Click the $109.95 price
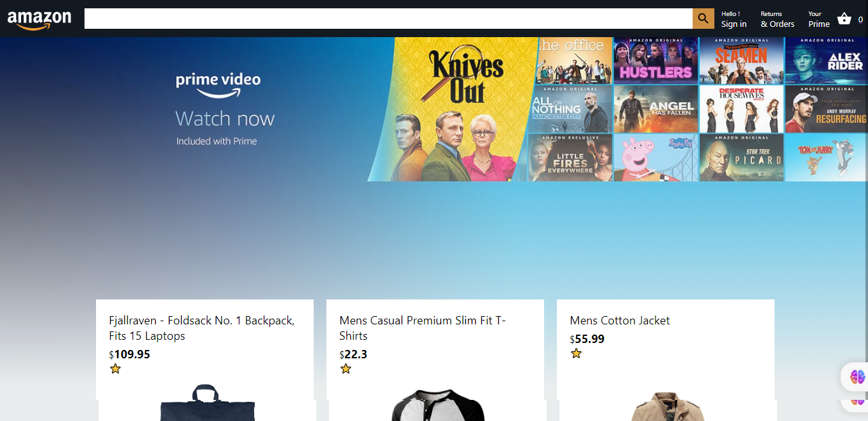 (129, 354)
